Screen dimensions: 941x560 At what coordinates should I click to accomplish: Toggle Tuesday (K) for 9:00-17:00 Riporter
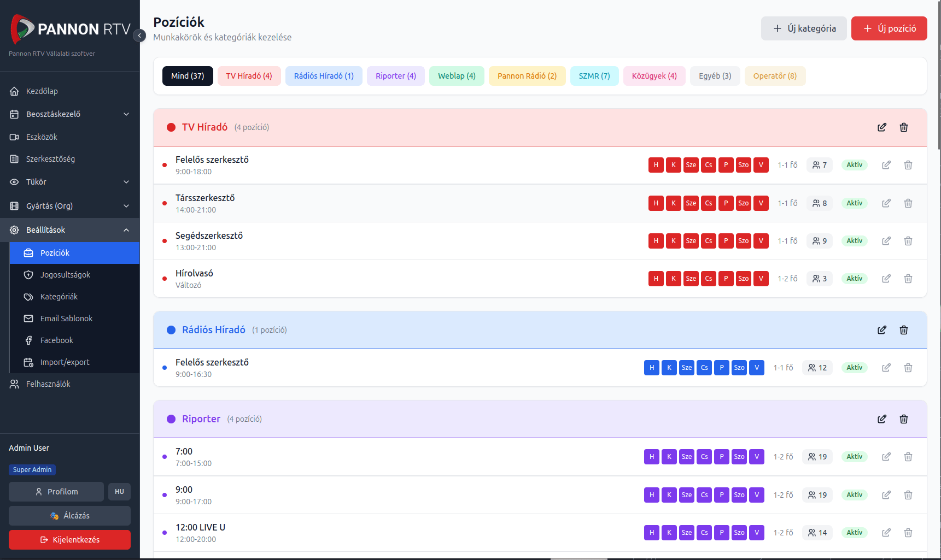pyautogui.click(x=669, y=495)
